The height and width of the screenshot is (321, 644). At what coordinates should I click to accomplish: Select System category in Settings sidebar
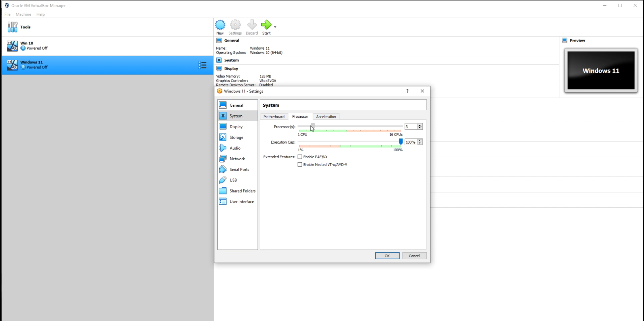point(237,116)
